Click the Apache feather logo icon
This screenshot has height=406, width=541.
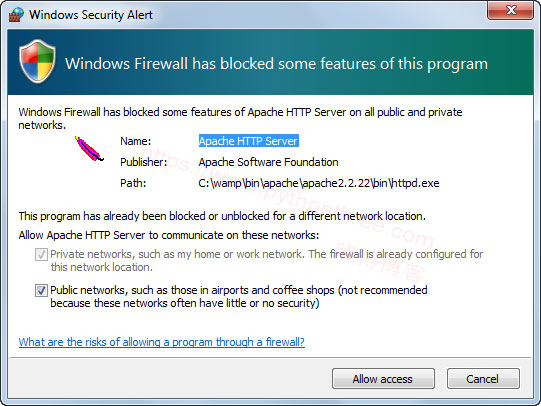tap(89, 149)
